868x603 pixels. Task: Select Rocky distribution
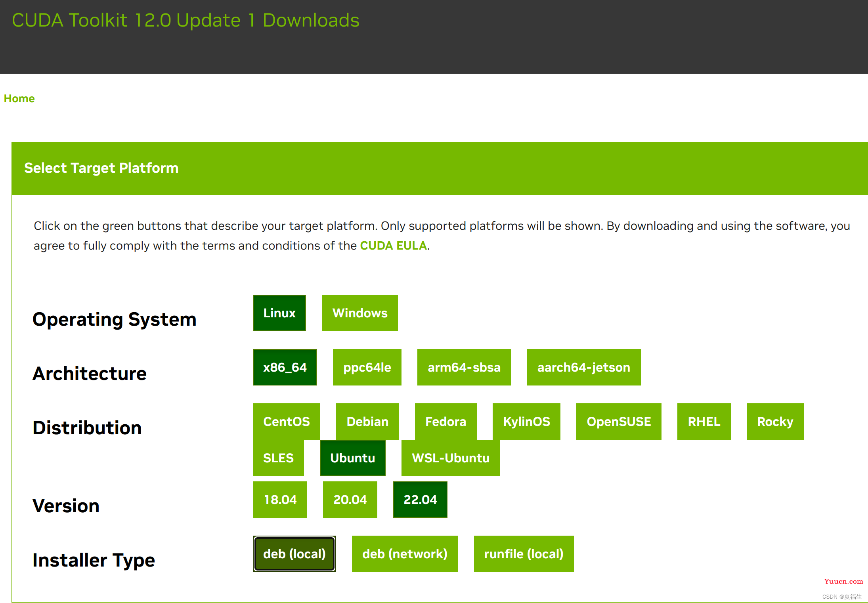point(775,422)
